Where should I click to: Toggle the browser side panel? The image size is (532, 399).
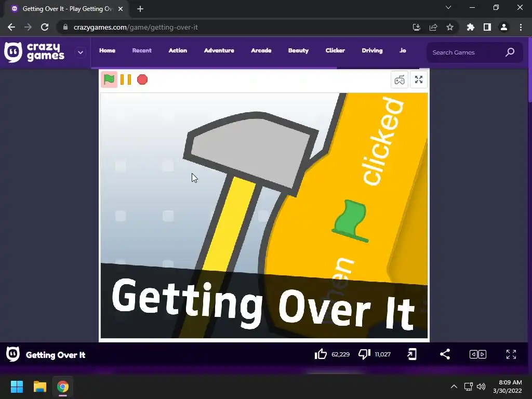(x=487, y=27)
